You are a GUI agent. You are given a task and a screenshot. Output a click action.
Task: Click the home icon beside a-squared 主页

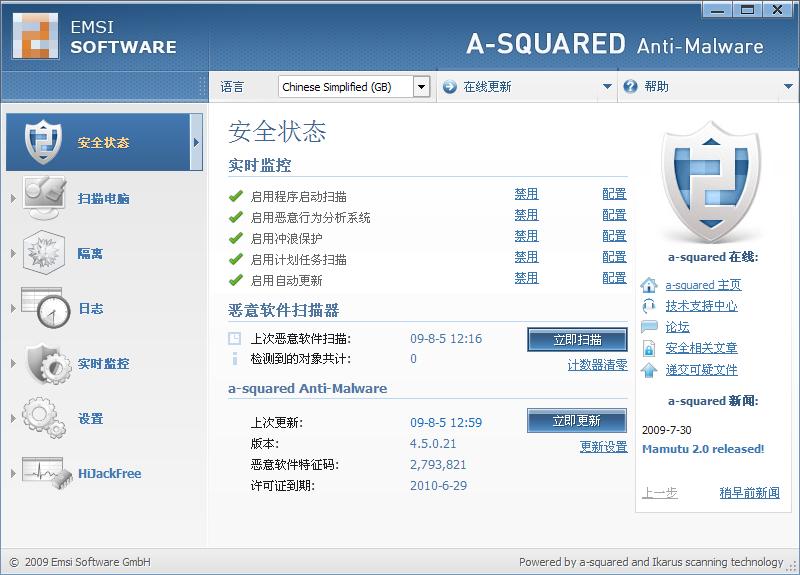click(x=649, y=285)
